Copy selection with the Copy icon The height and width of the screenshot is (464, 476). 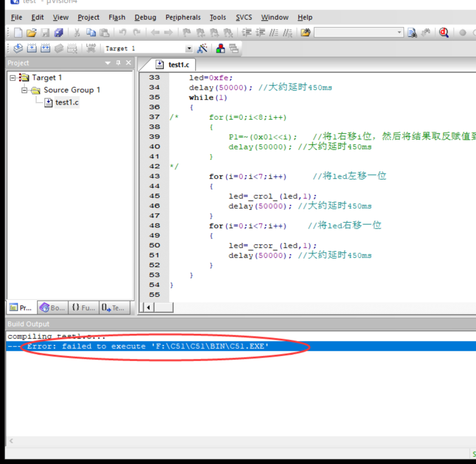tap(91, 33)
